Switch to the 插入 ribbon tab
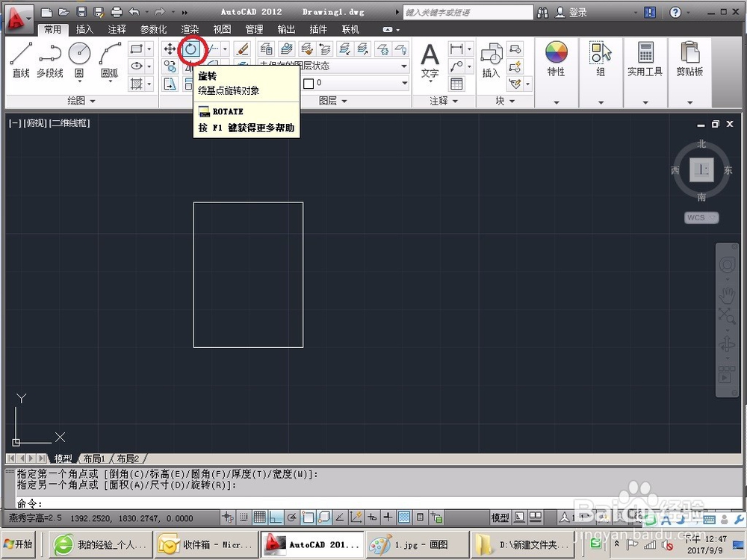The image size is (747, 560). point(84,30)
